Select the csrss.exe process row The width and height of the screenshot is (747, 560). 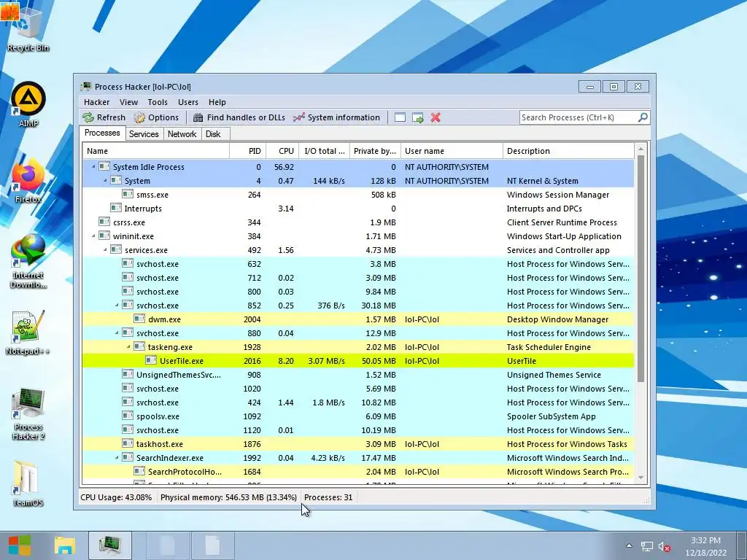pyautogui.click(x=358, y=222)
